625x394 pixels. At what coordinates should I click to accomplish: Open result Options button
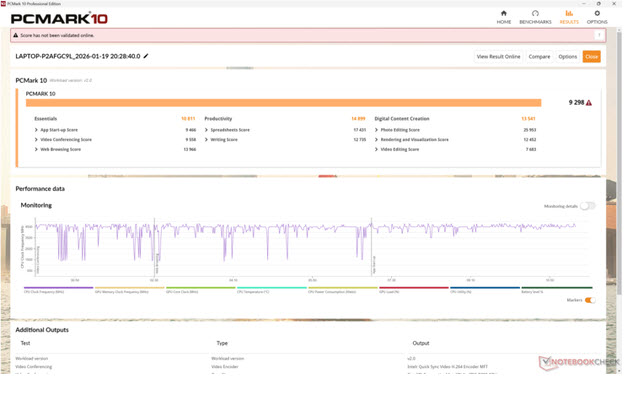click(x=567, y=57)
